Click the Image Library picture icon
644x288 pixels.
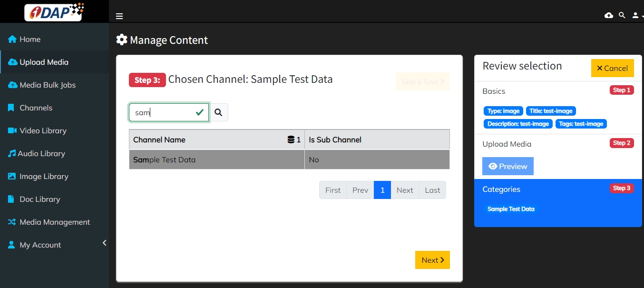tap(12, 176)
